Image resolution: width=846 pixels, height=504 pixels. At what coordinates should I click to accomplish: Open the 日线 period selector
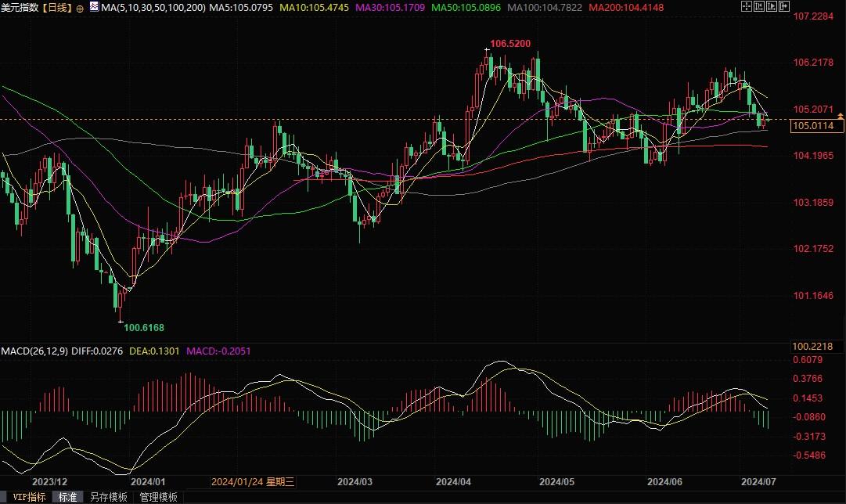click(56, 8)
